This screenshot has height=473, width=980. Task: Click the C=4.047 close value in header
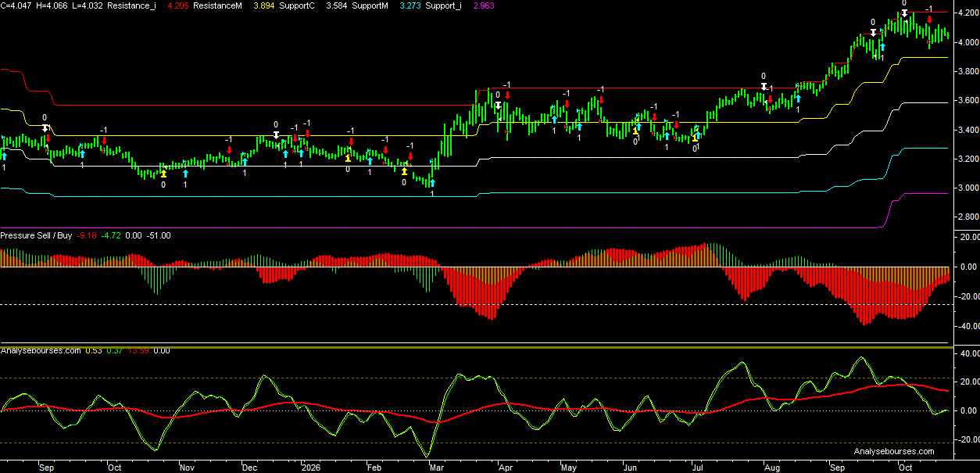(16, 5)
